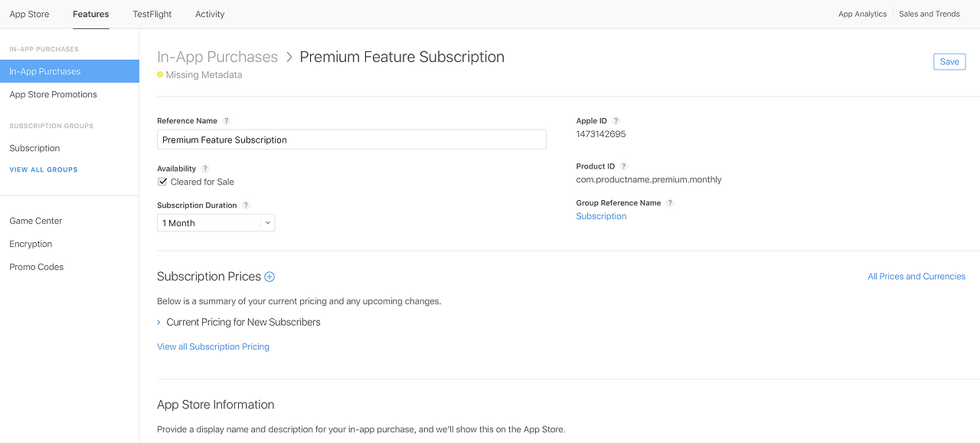Click the Apple ID help question mark
Viewport: 980px width, 443px height.
(x=616, y=121)
